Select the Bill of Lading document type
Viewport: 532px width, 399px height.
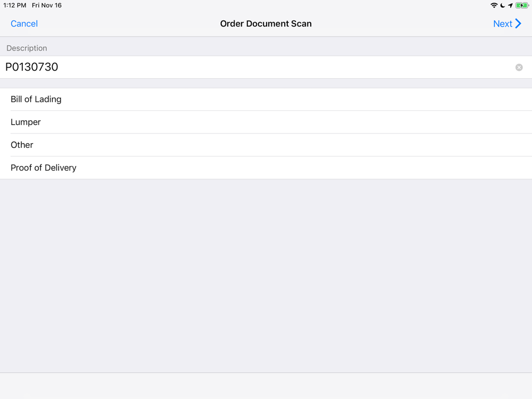[266, 99]
